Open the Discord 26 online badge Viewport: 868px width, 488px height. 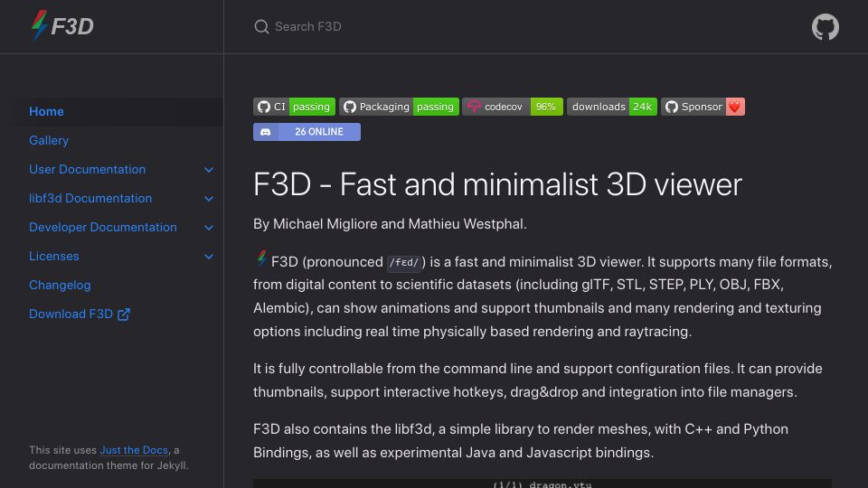click(307, 132)
